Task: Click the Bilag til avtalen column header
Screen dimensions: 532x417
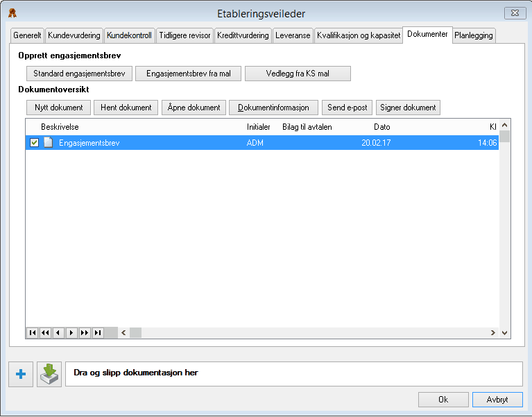Action: click(307, 127)
